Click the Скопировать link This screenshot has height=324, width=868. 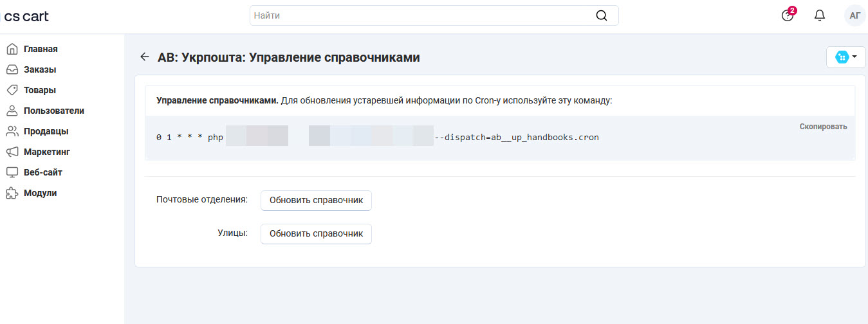pyautogui.click(x=823, y=127)
